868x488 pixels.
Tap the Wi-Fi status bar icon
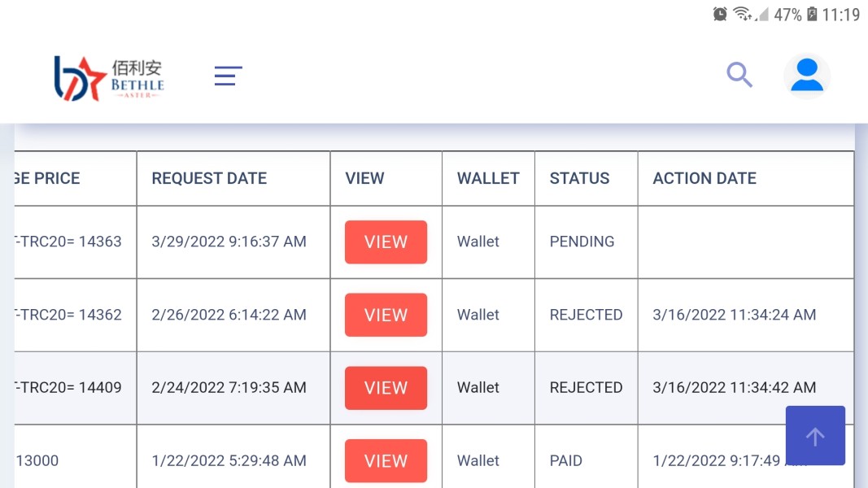(742, 14)
